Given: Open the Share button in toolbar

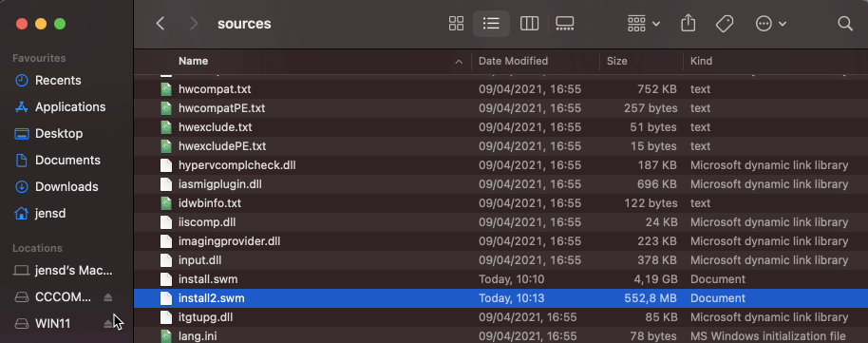Looking at the screenshot, I should click(x=688, y=23).
